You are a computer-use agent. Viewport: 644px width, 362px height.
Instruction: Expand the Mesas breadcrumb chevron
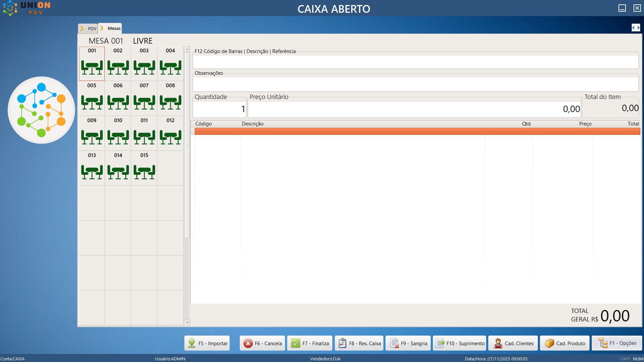tap(102, 29)
